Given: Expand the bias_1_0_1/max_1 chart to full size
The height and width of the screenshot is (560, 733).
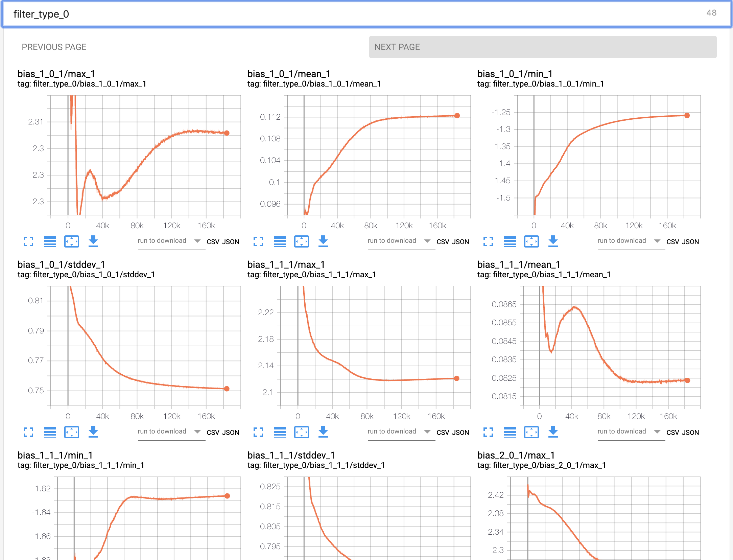Looking at the screenshot, I should [x=28, y=241].
